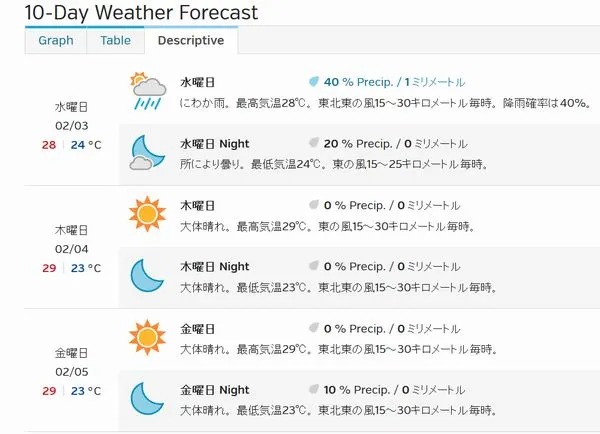Switch to the Graph tab
The width and height of the screenshot is (600, 434).
coord(56,41)
